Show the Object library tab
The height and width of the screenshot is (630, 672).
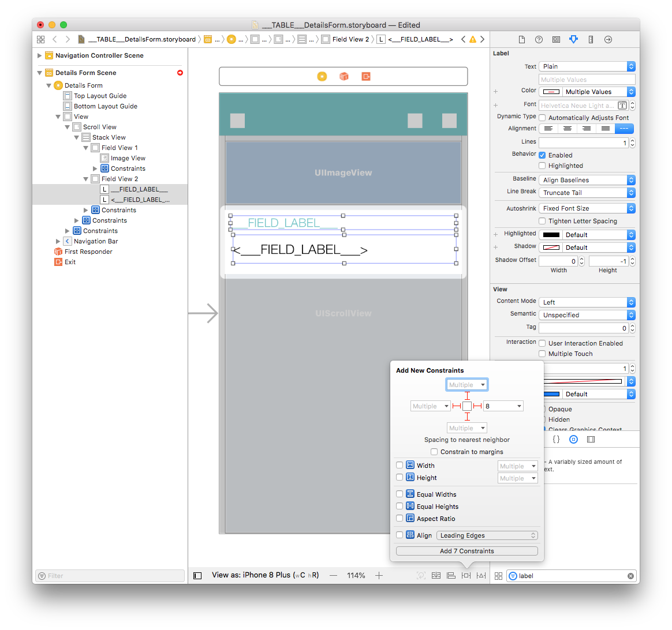(x=573, y=440)
